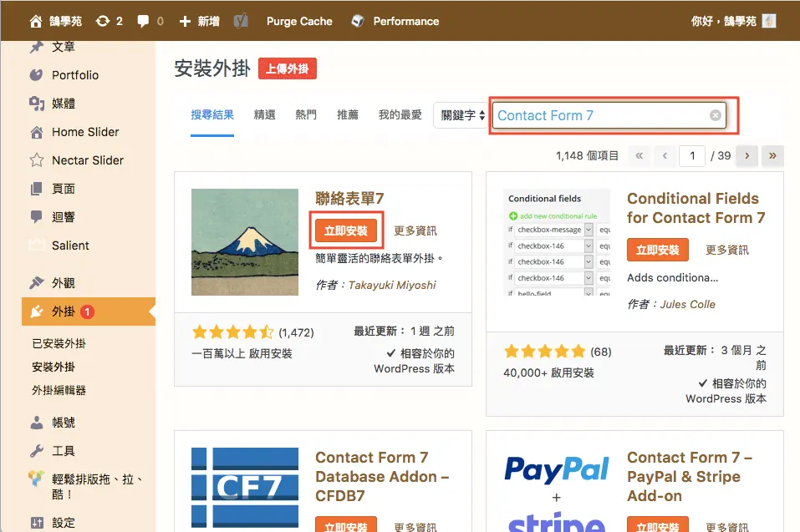800x532 pixels.
Task: Click the Mount Fuji plugin thumbnail
Action: [x=245, y=242]
